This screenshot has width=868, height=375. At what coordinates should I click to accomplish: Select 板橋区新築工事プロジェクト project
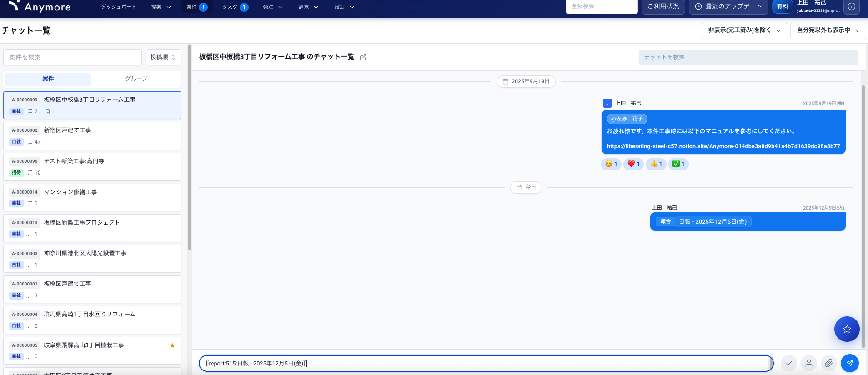coord(92,228)
